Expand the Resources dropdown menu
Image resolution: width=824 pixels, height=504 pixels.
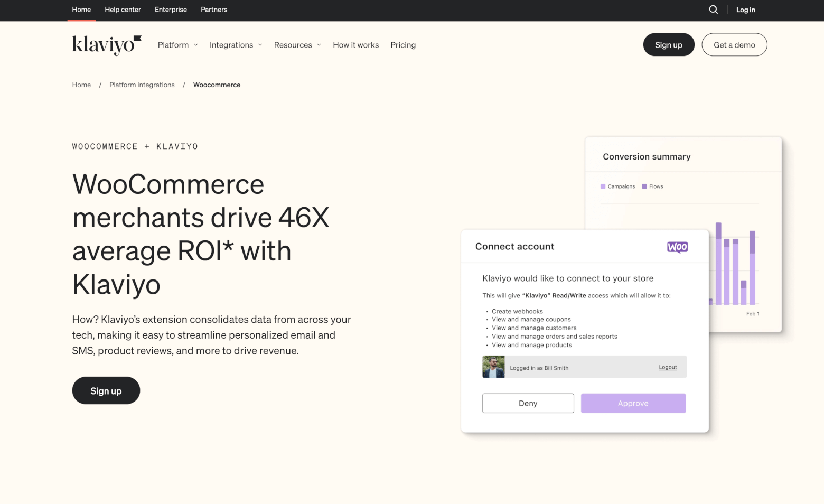pos(297,45)
